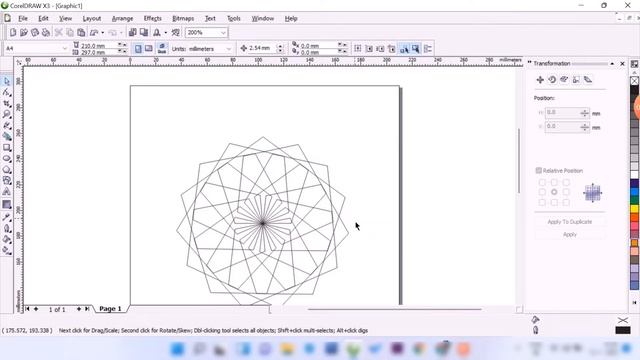Open the Scale and Mirror tab in Transformation
Image resolution: width=640 pixels, height=360 pixels.
(x=564, y=80)
